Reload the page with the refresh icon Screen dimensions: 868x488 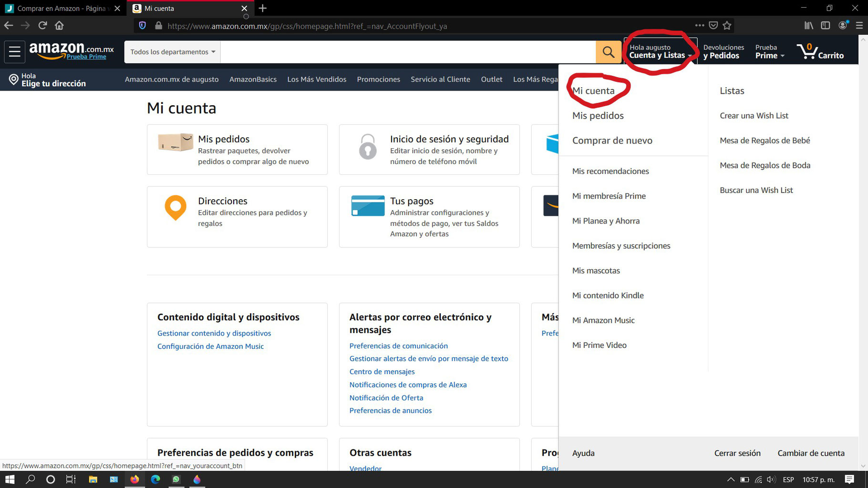(42, 25)
